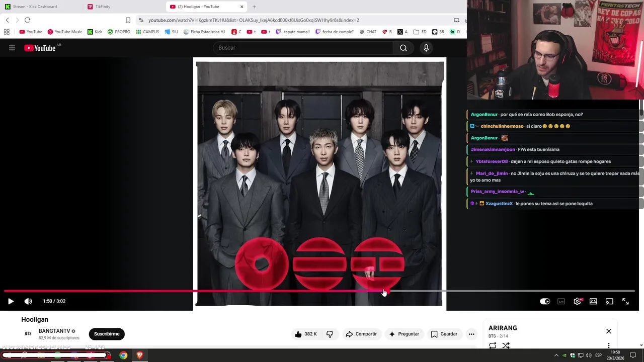The width and height of the screenshot is (644, 362).
Task: Run search with the magnifier button
Action: (x=404, y=48)
